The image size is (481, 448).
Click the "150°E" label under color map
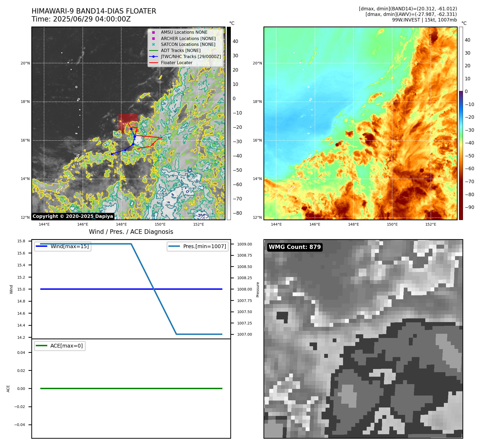click(392, 224)
